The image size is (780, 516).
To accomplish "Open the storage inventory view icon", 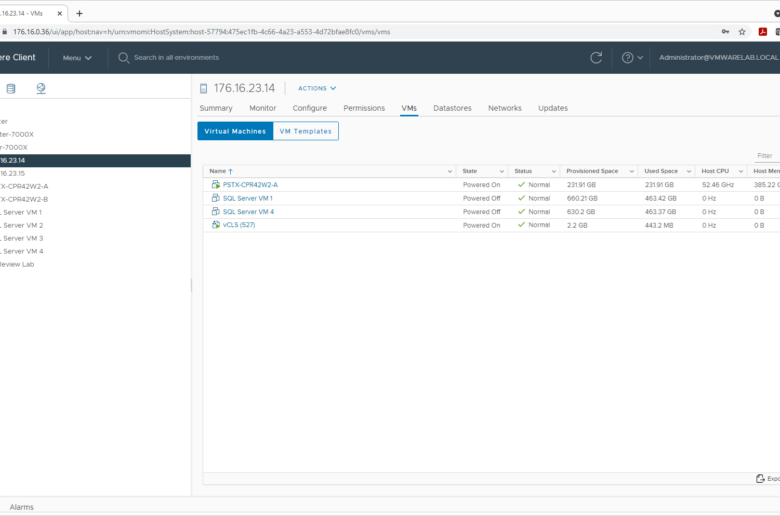I will tap(11, 89).
